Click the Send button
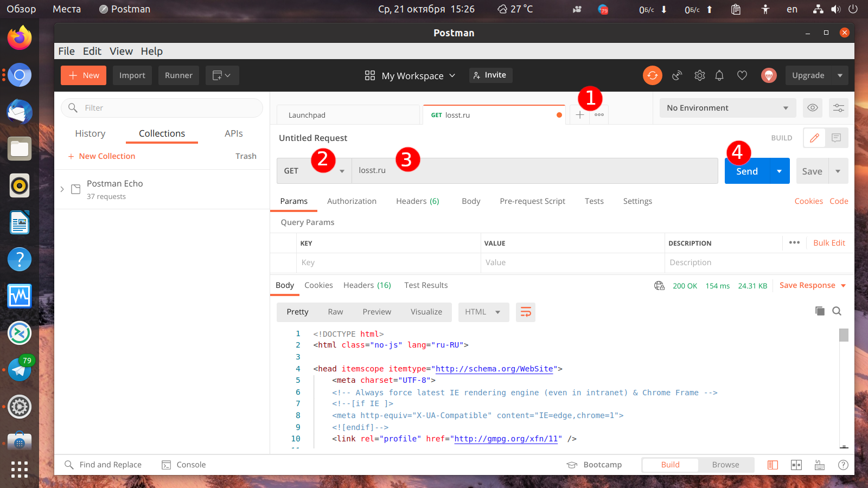The image size is (868, 488). pos(747,171)
